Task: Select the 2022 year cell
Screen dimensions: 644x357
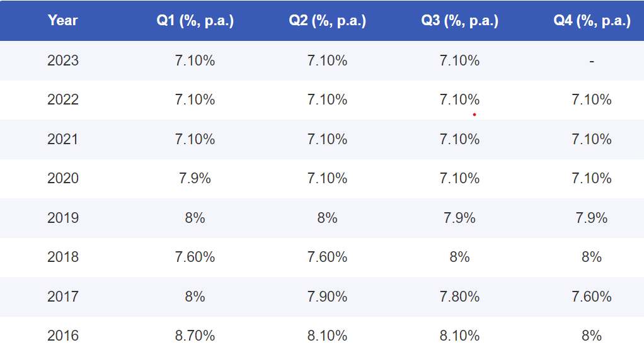Action: click(63, 100)
